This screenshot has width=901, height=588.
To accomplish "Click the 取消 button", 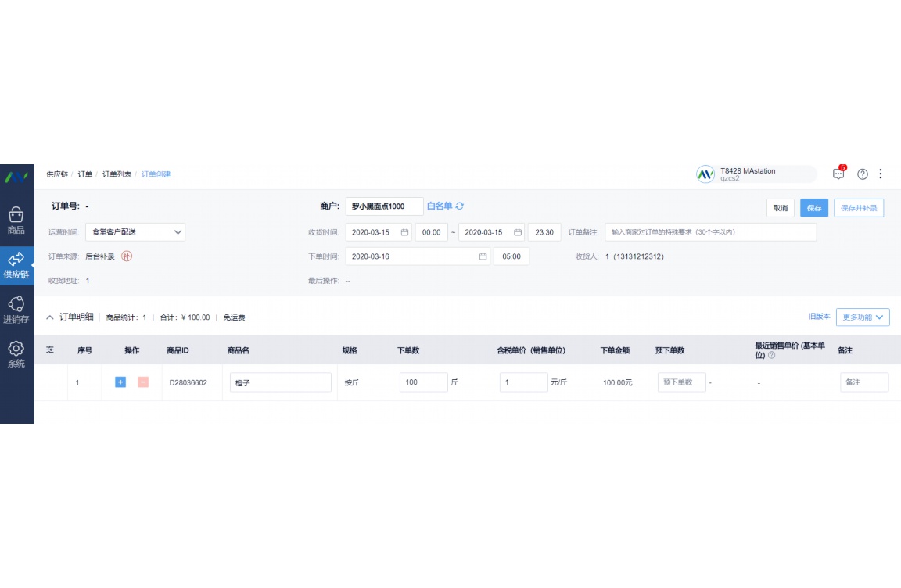I will 780,208.
